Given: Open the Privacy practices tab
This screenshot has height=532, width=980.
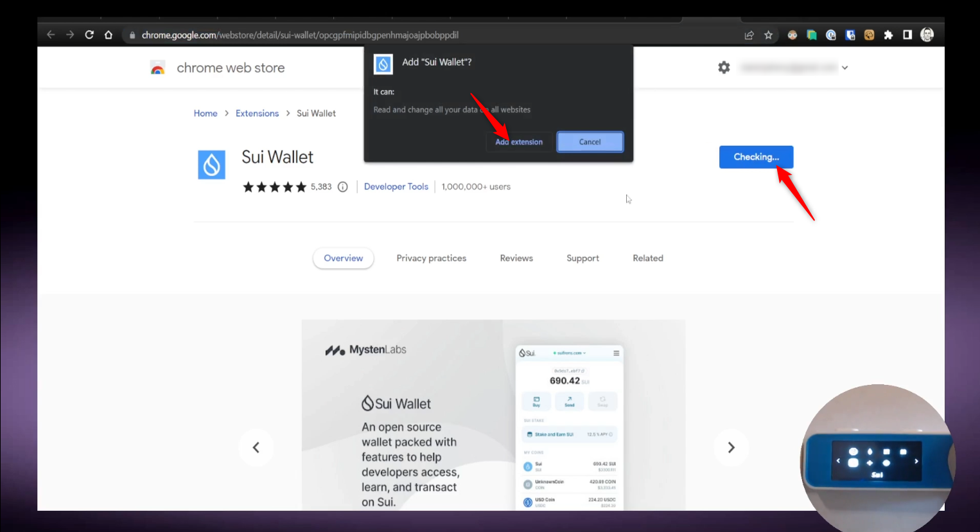Looking at the screenshot, I should [432, 258].
